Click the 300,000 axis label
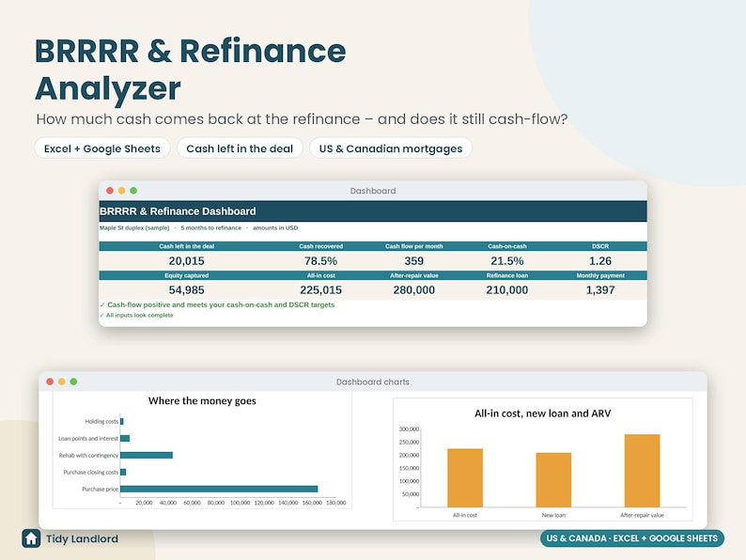 409,429
